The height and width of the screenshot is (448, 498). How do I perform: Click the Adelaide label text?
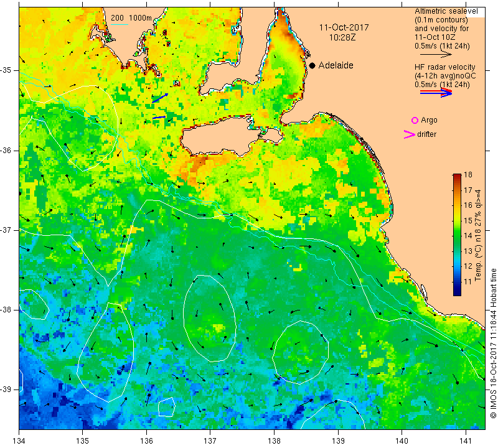click(336, 65)
